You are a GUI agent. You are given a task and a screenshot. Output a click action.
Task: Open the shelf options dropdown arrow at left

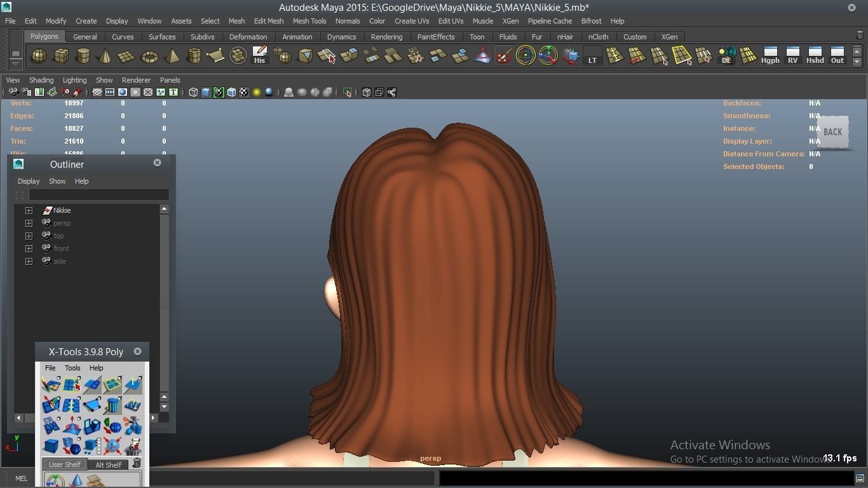(x=15, y=64)
